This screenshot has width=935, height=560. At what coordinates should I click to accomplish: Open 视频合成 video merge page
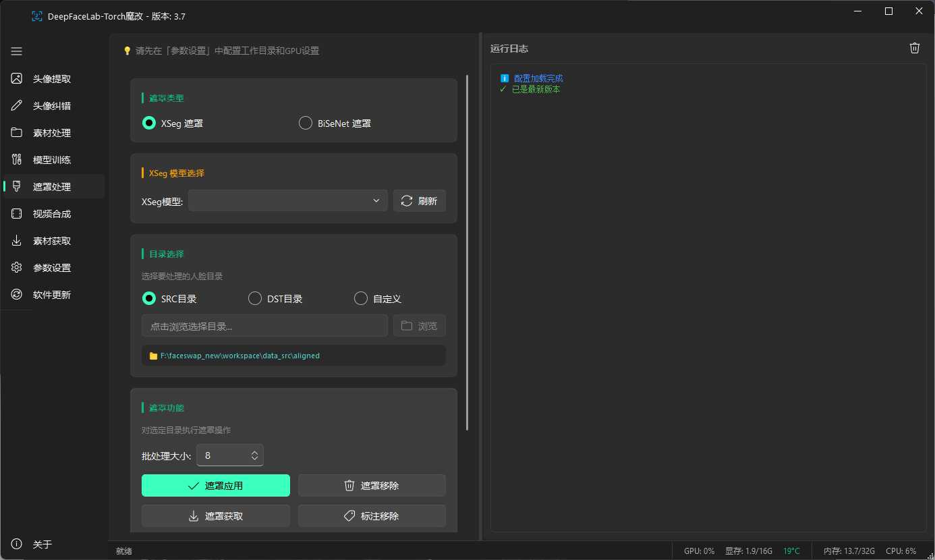(x=52, y=214)
